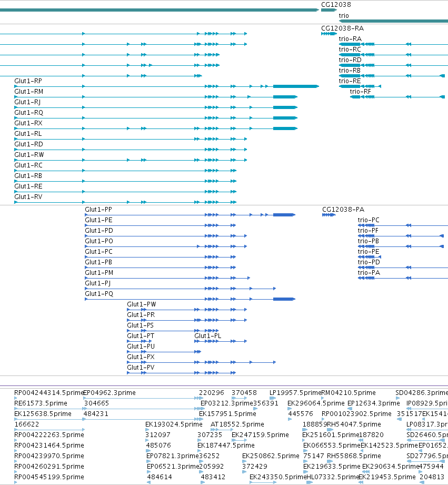Select the Glut1-PW protein label
This screenshot has height=485, width=448.
point(141,304)
